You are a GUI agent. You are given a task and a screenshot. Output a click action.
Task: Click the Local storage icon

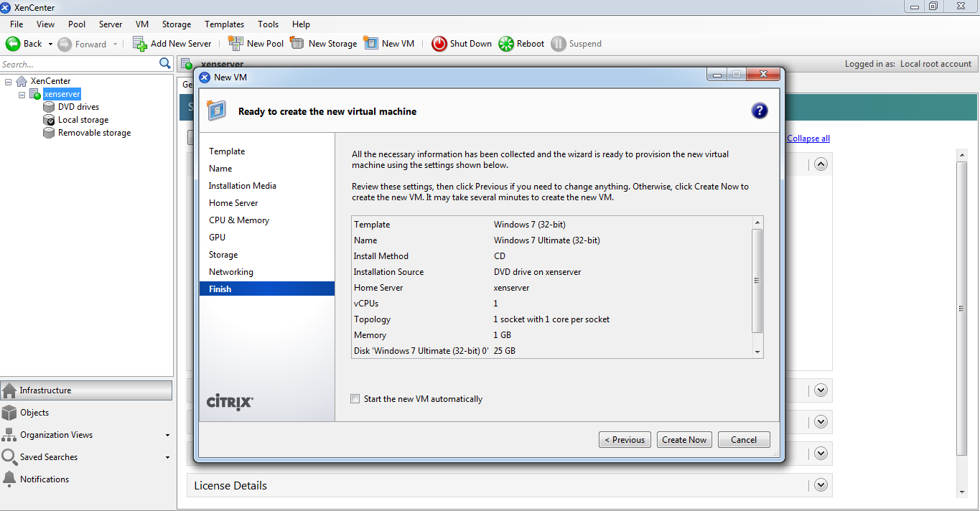(49, 120)
